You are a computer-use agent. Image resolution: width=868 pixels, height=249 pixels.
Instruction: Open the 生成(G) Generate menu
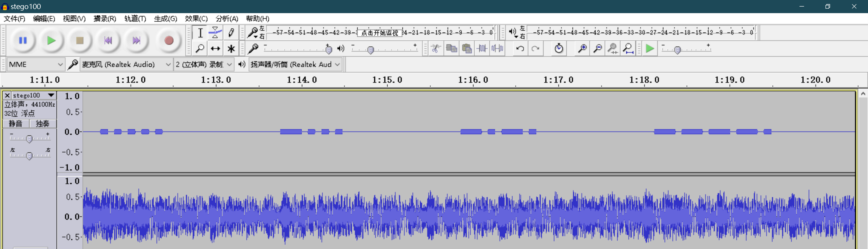(x=165, y=19)
